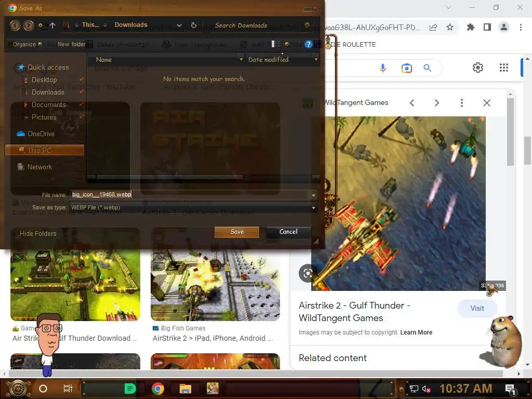
Task: Sort by Name column header
Action: coord(104,59)
